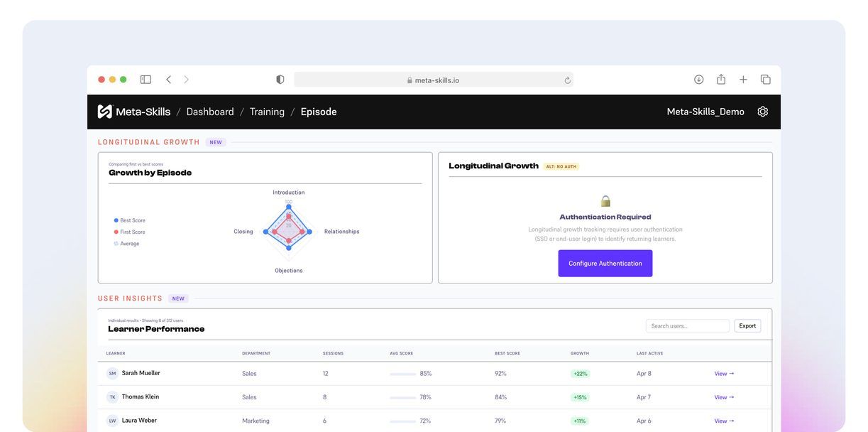Click the SM avatar for Sarah Mueller
The width and height of the screenshot is (868, 432).
pos(112,374)
